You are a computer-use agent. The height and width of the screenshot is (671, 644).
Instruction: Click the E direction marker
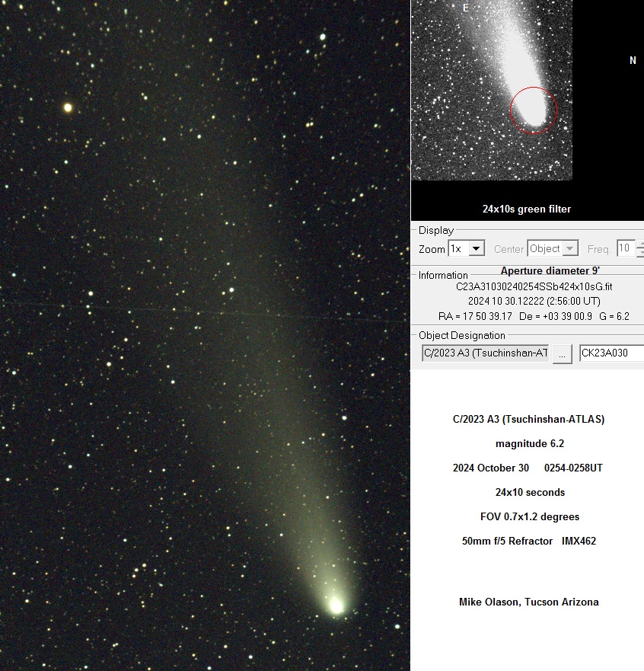pos(466,8)
